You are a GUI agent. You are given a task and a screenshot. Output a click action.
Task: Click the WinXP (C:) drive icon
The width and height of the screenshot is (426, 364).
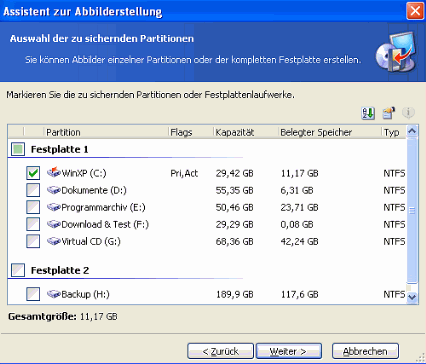coord(53,172)
